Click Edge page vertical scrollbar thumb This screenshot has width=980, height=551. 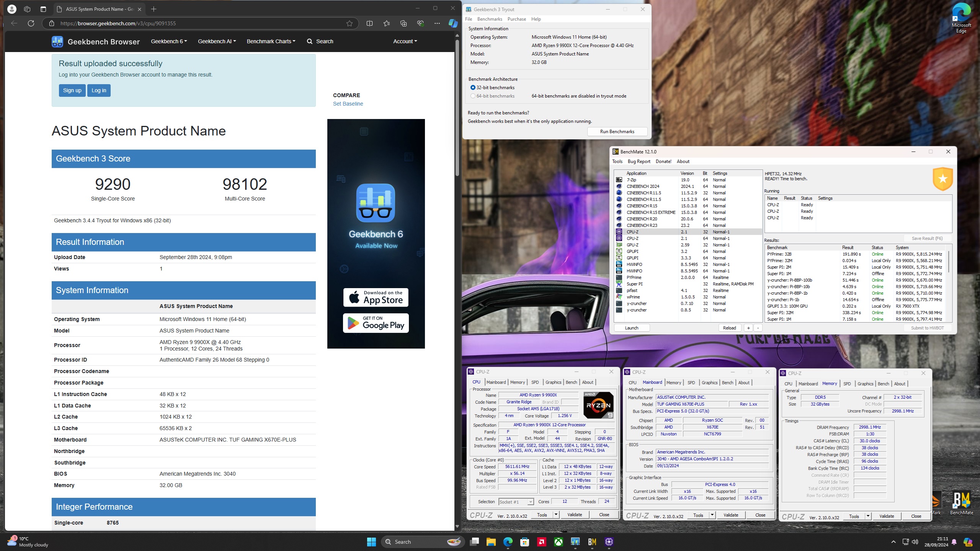[x=457, y=107]
